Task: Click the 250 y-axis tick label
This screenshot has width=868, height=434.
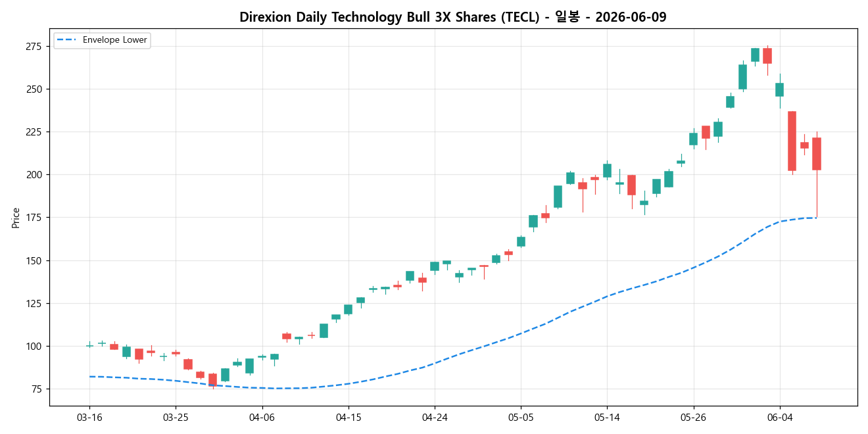Action: point(35,89)
